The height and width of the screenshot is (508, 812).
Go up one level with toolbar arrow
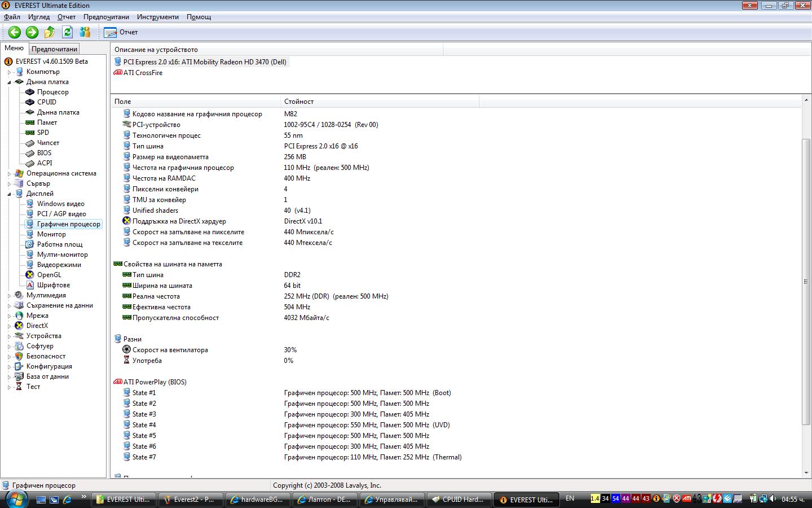[50, 32]
